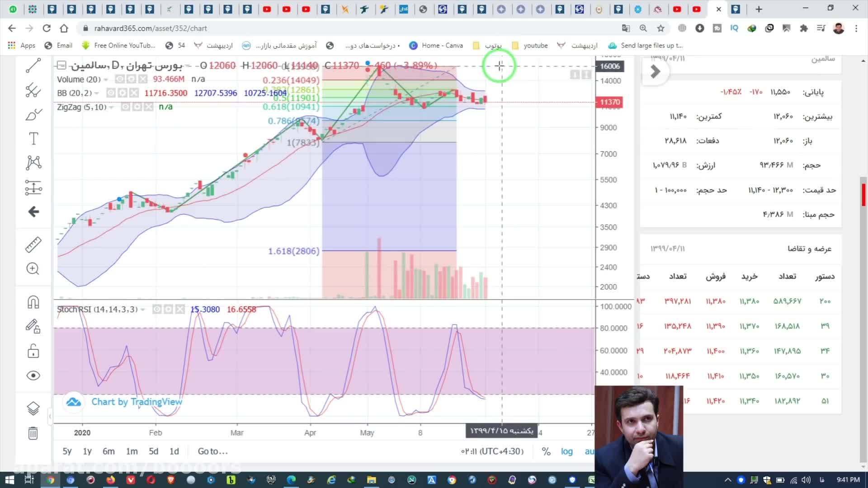Select the Text annotation tool
The width and height of the screenshot is (868, 488).
(33, 139)
